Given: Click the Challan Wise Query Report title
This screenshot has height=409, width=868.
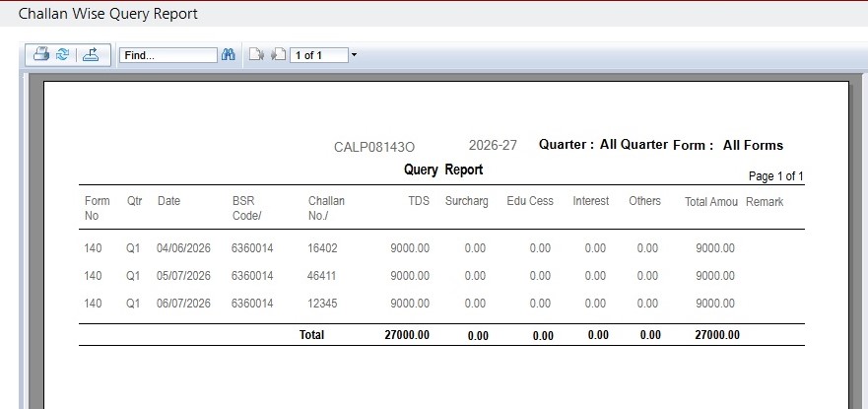Looking at the screenshot, I should pos(108,13).
